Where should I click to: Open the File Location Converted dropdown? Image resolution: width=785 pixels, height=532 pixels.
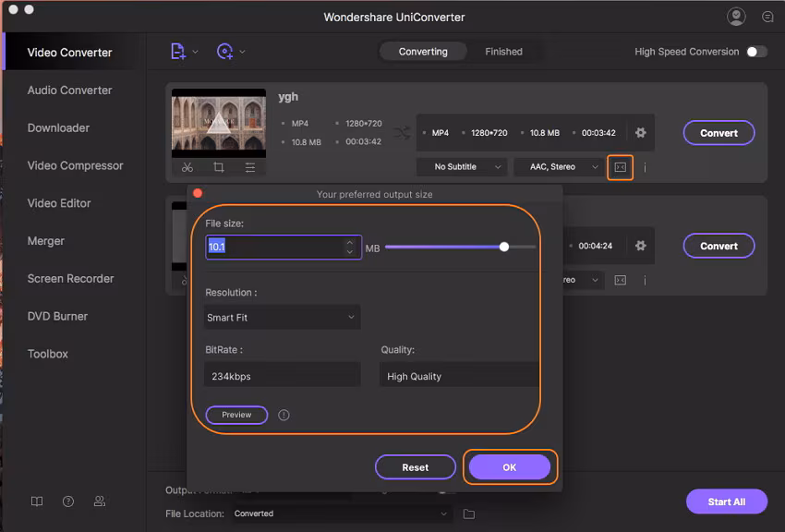point(341,514)
